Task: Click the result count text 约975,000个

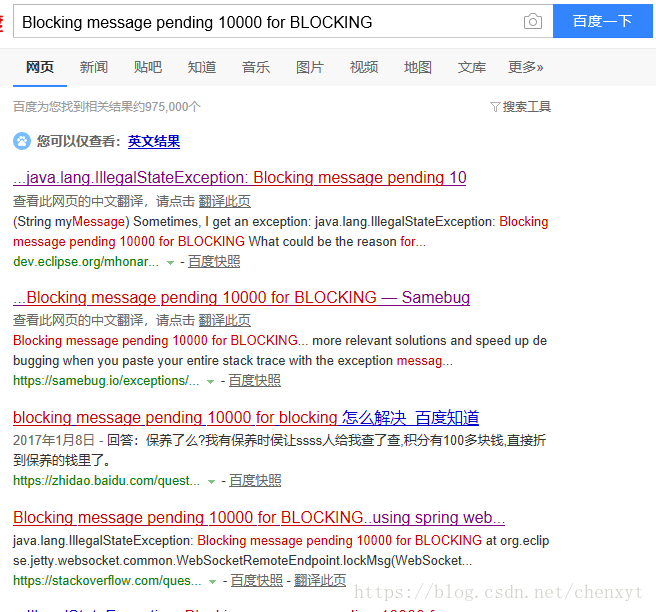Action: (168, 107)
